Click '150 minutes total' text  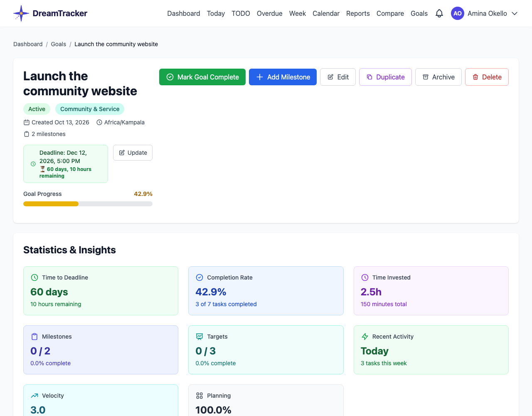[x=384, y=304]
